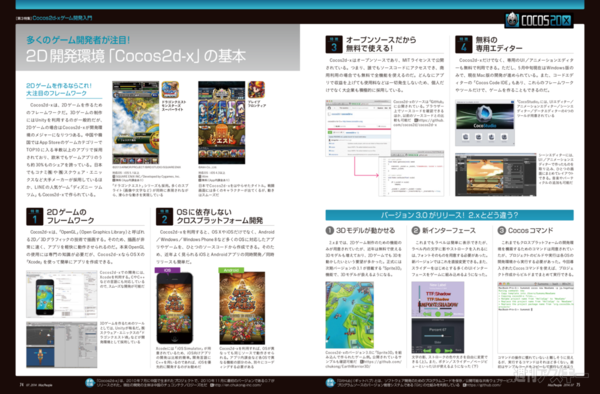The image size is (600, 394).
Task: Open the source code view screenshot
Action: point(411,173)
